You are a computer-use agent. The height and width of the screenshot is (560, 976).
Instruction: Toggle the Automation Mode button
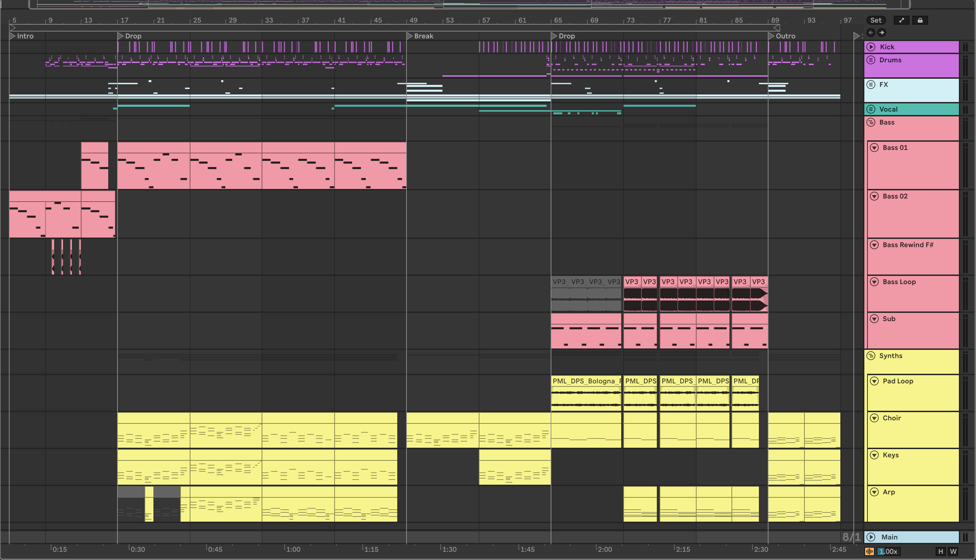(901, 21)
